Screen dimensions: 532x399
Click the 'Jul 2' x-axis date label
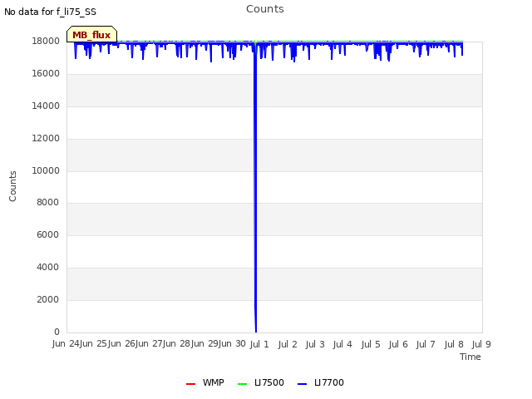pyautogui.click(x=288, y=344)
